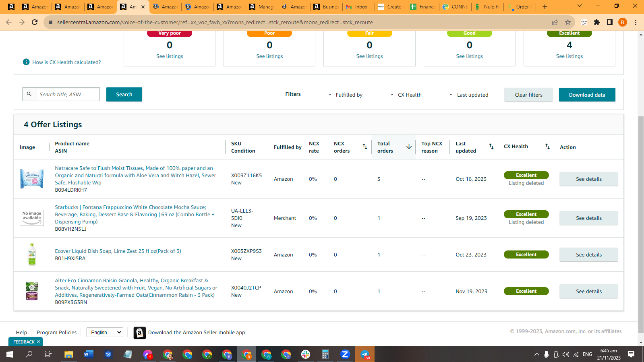
Task: Open Chrome's three-dot menu
Action: pyautogui.click(x=636, y=22)
